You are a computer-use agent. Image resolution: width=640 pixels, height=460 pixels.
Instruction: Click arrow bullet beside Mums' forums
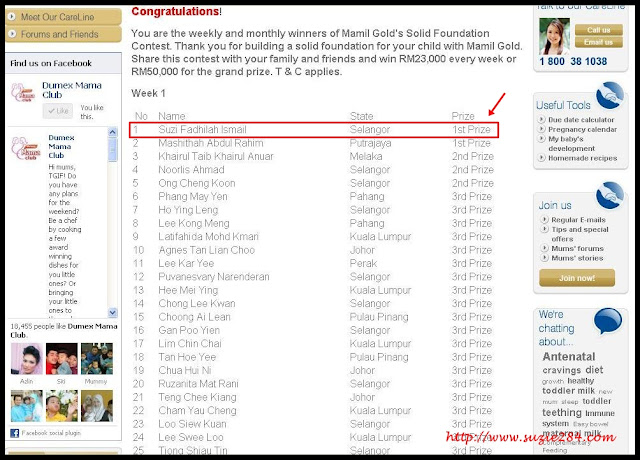(544, 248)
